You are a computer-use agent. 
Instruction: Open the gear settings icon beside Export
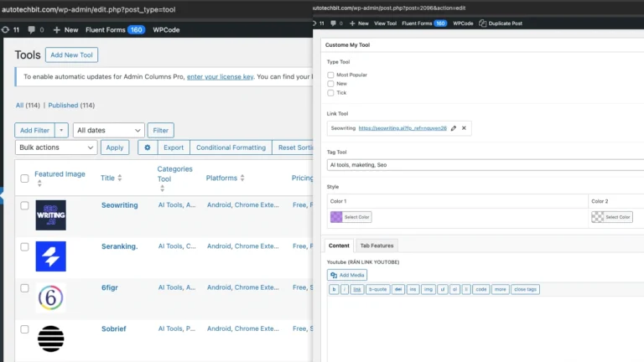click(x=148, y=147)
